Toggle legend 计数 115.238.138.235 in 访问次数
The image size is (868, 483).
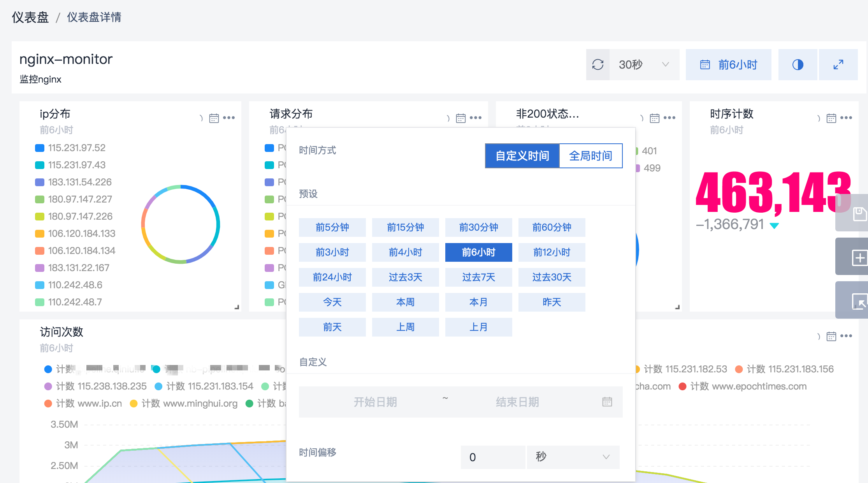click(96, 386)
